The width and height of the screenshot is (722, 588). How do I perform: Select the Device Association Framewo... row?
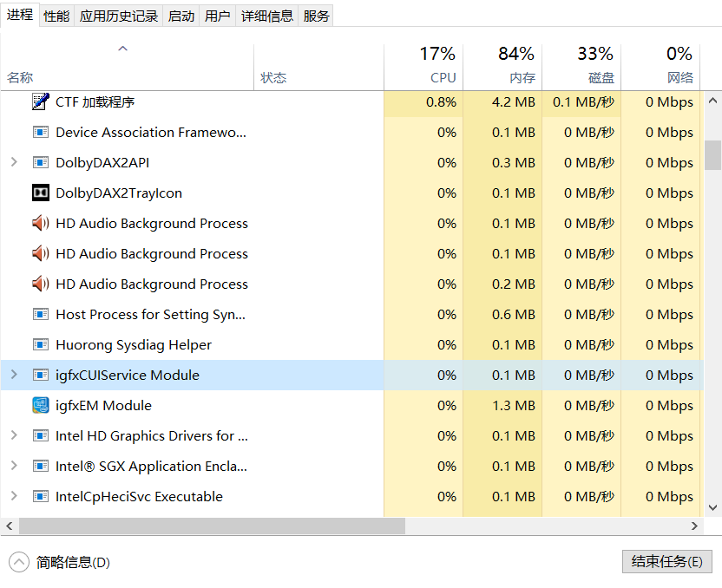tap(352, 133)
